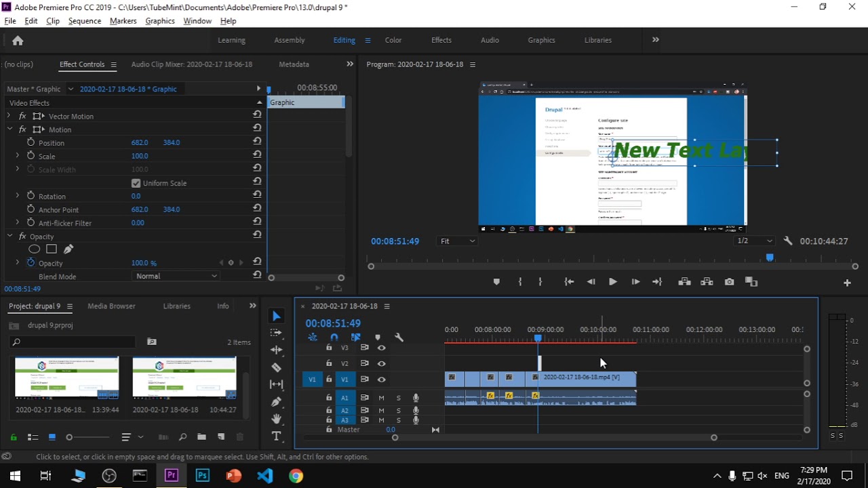The height and width of the screenshot is (488, 868).
Task: Open the Fit zoom level dropdown
Action: [x=458, y=241]
